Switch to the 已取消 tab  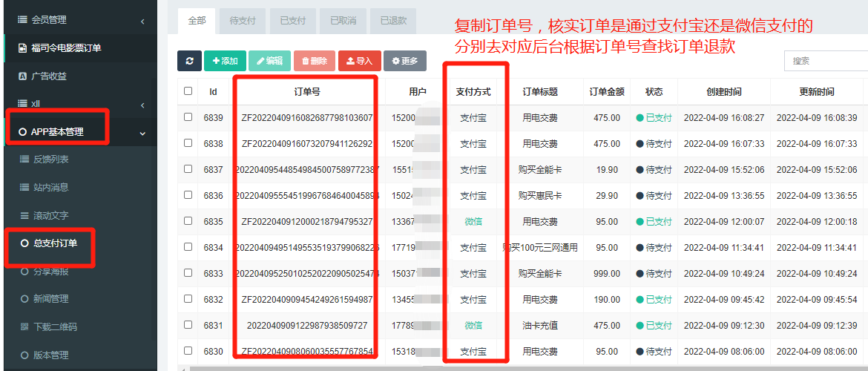[343, 21]
